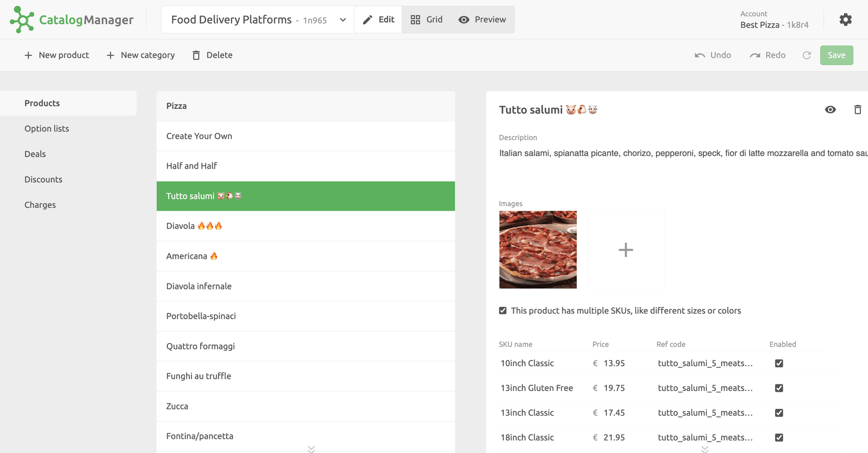868x453 pixels.
Task: Open the Option lists section
Action: point(47,128)
